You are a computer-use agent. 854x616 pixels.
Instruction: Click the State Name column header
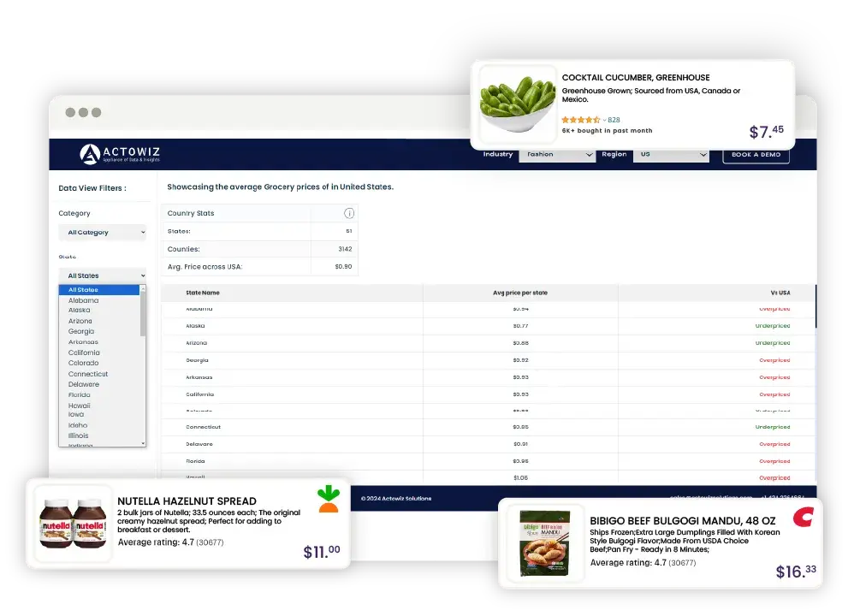click(203, 293)
